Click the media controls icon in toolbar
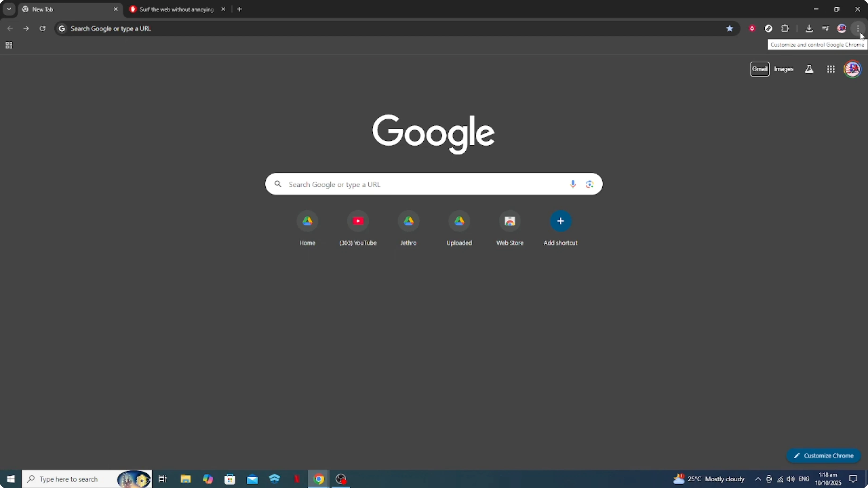Image resolution: width=868 pixels, height=488 pixels. [x=825, y=28]
